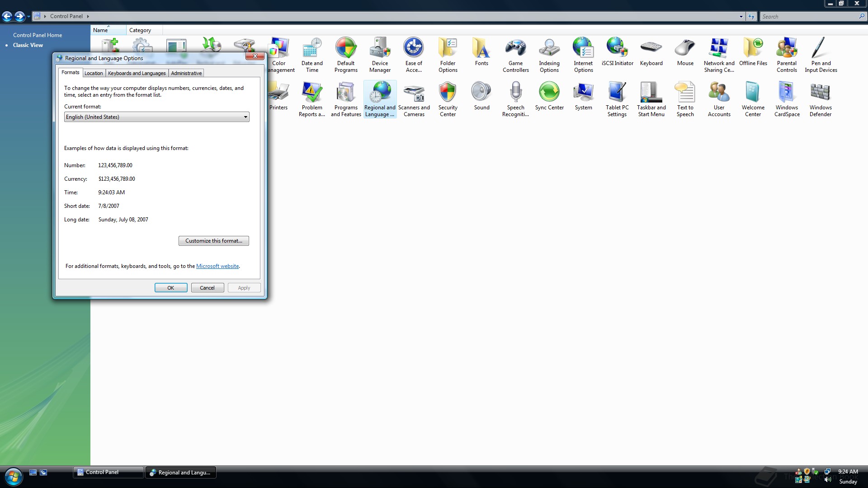This screenshot has height=488, width=868.
Task: Open the Sound control panel icon
Action: 481,96
